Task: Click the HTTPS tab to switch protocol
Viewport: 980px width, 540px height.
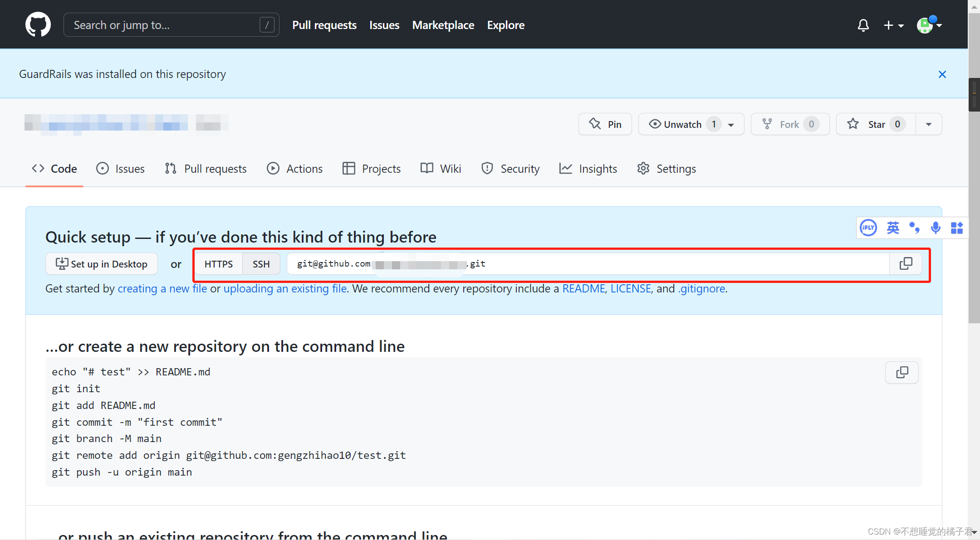Action: point(219,263)
